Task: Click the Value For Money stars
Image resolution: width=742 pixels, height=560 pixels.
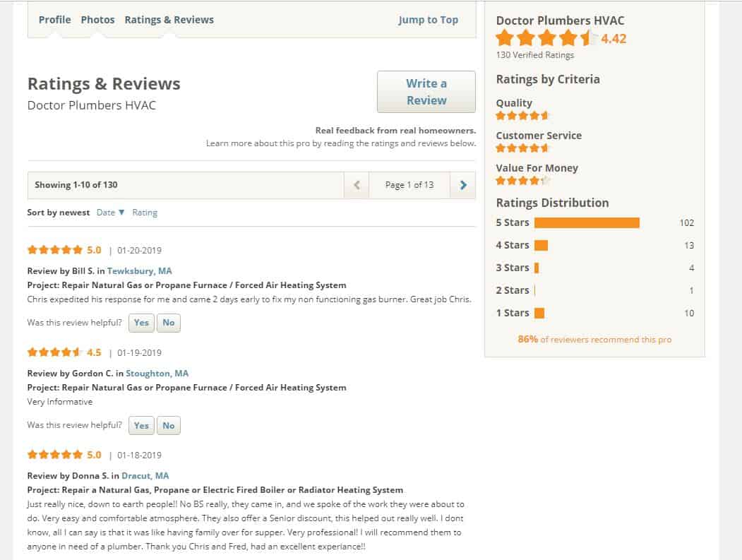Action: click(x=522, y=180)
